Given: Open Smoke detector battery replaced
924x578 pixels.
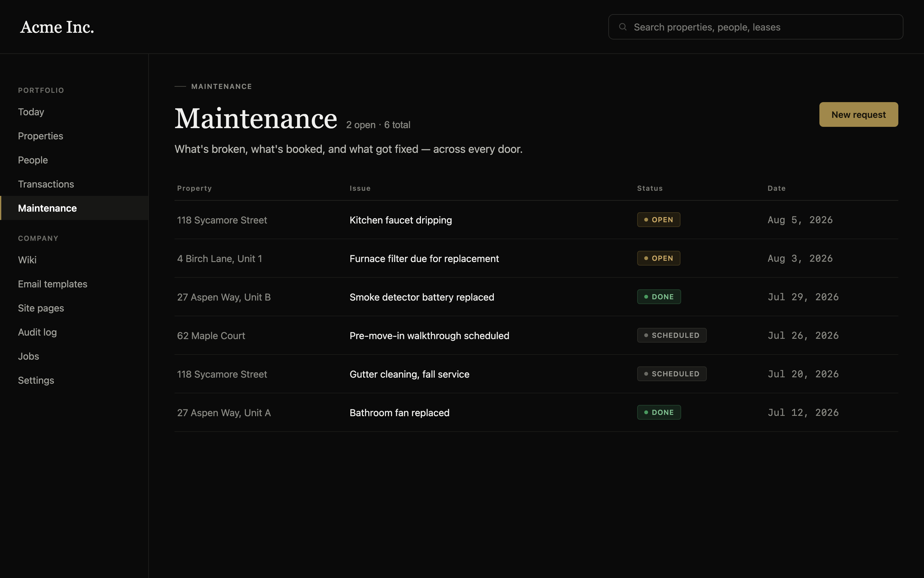Looking at the screenshot, I should tap(422, 297).
